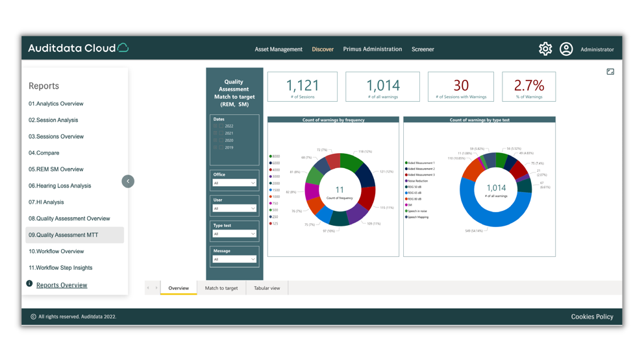Click the 8000 legend marker
The image size is (644, 362).
pos(270,156)
